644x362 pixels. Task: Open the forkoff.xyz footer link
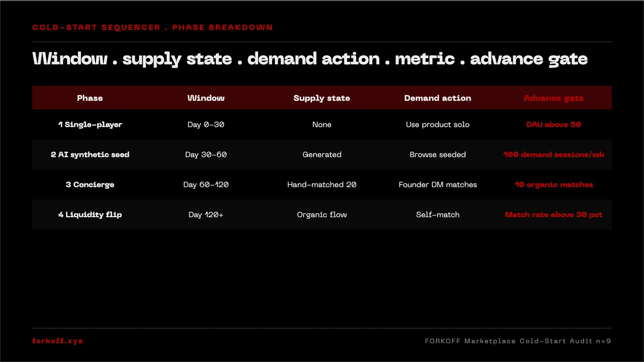58,341
